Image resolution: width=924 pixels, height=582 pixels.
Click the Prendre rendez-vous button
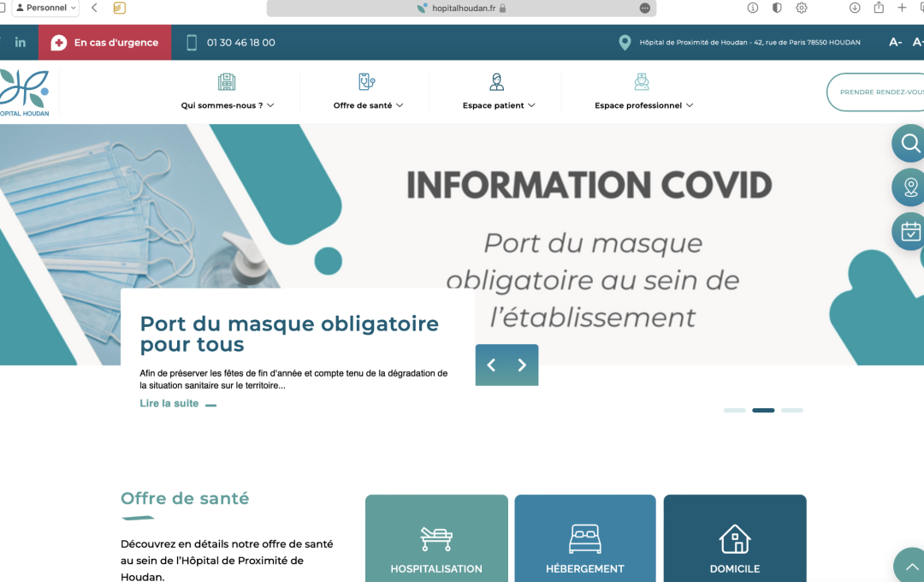coord(876,92)
